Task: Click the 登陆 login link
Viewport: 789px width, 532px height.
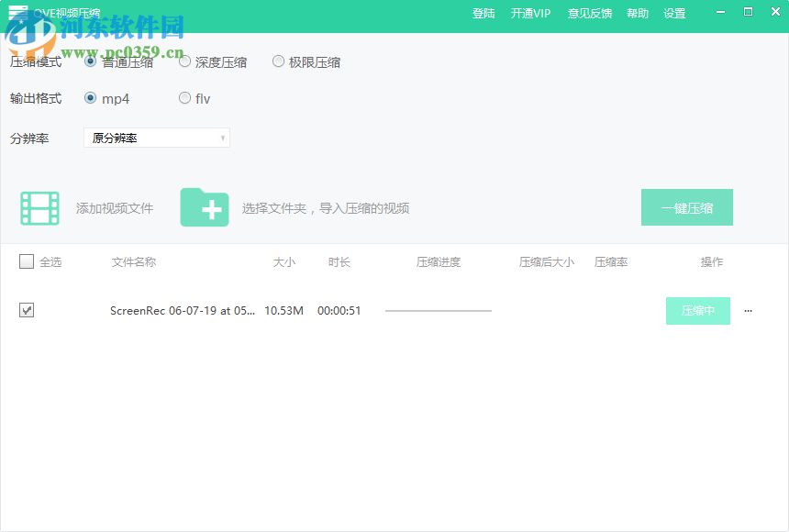Action: pos(483,13)
